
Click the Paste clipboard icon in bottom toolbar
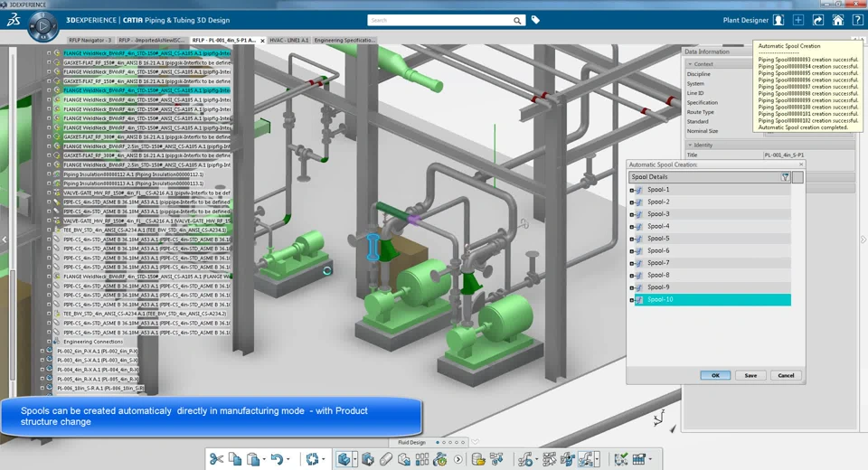tap(253, 459)
